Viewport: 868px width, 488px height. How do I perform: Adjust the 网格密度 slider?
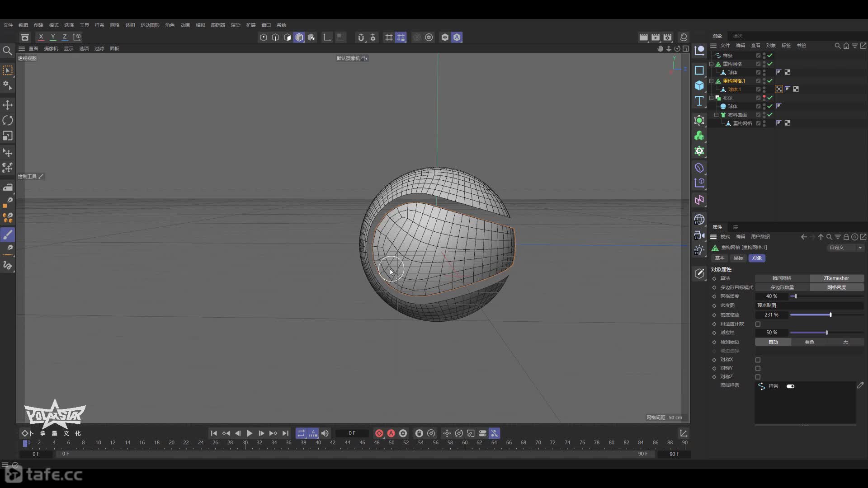(x=827, y=296)
